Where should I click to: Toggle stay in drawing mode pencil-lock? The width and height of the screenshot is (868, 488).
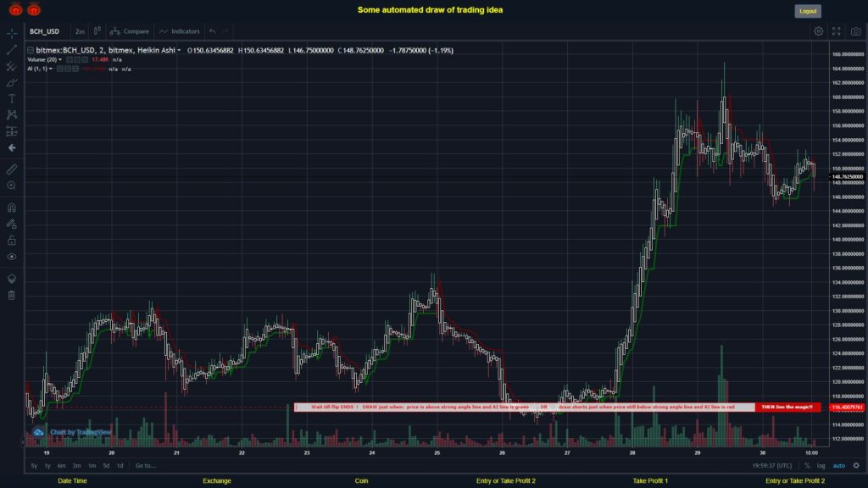pyautogui.click(x=12, y=224)
